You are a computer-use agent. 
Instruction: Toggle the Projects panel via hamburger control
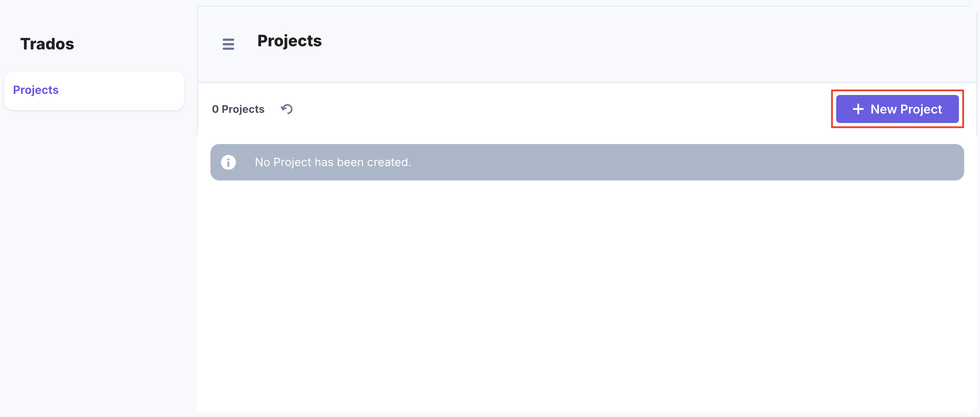point(228,44)
